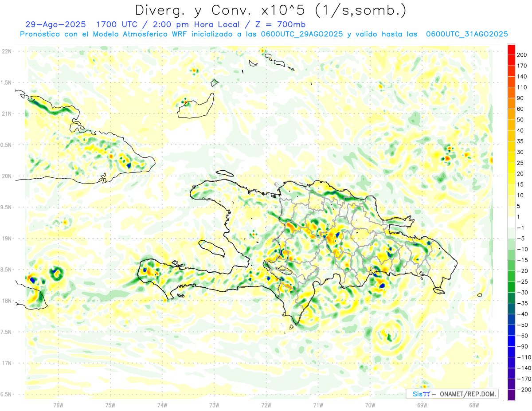Click the "0600UTC_31AGO2025" valid-until time
The height and width of the screenshot is (411, 532).
click(x=466, y=34)
